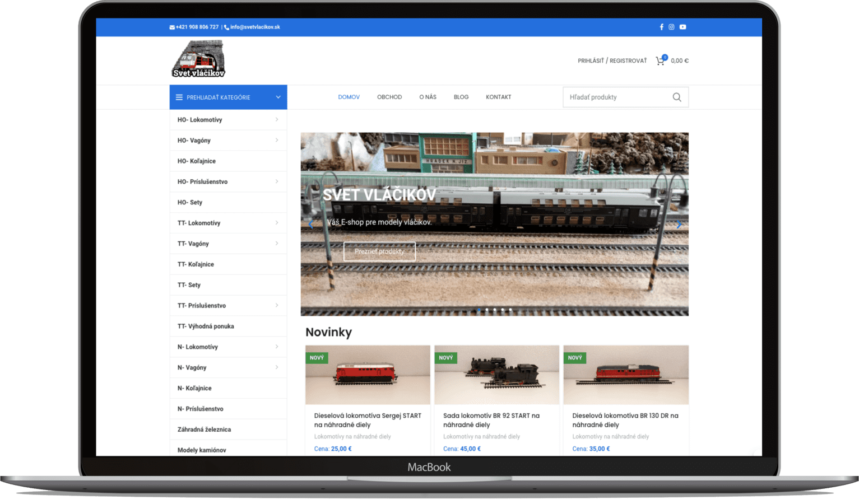The width and height of the screenshot is (859, 504).
Task: Select the TT- Sety category
Action: tap(228, 285)
